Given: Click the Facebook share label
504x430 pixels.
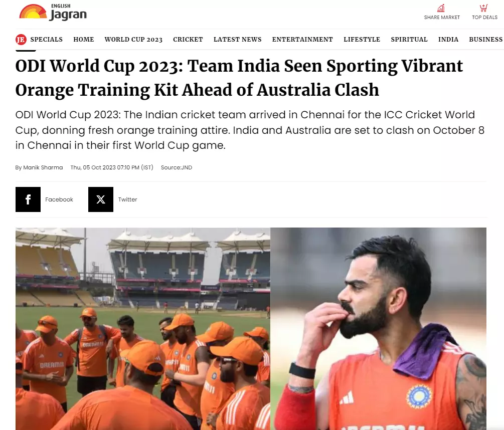Looking at the screenshot, I should pos(59,199).
